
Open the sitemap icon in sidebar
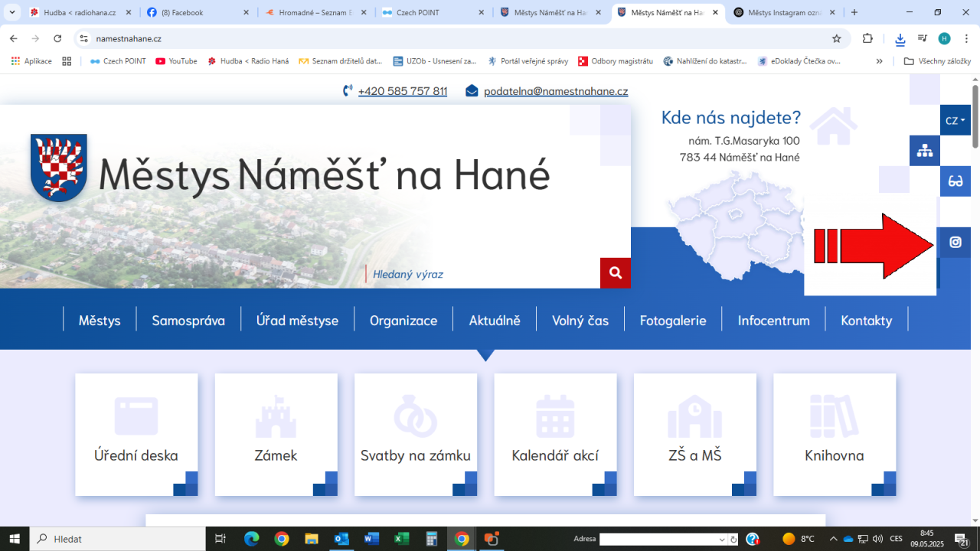[x=925, y=151]
